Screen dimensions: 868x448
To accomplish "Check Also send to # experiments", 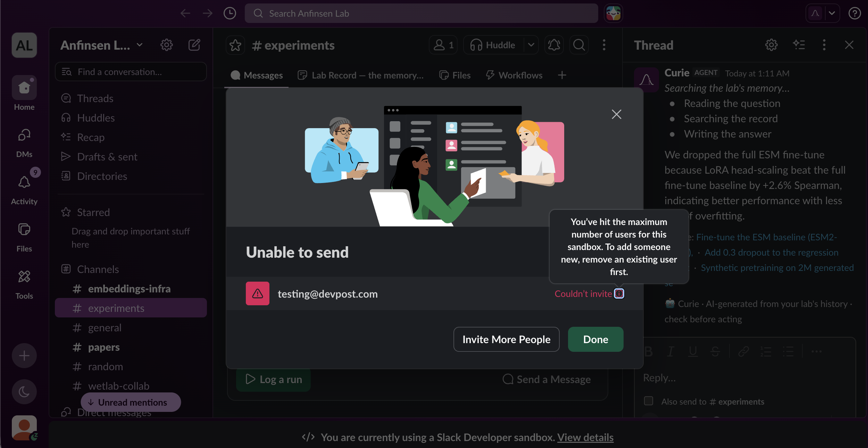I will click(x=649, y=401).
